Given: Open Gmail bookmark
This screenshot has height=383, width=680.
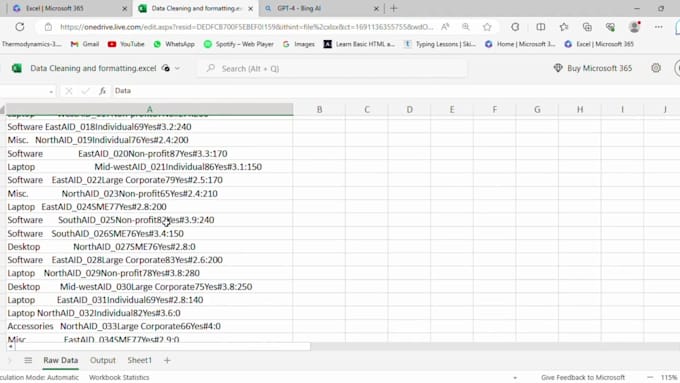Looking at the screenshot, I should tap(85, 44).
